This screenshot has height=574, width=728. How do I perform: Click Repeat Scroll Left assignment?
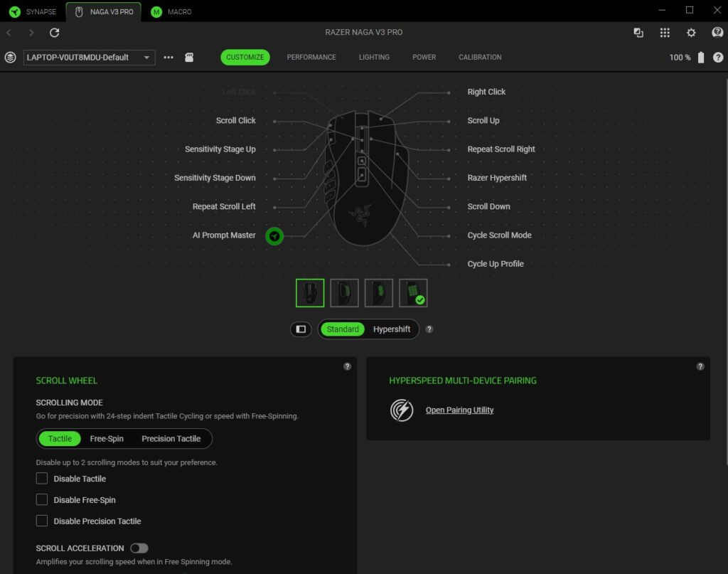(224, 207)
